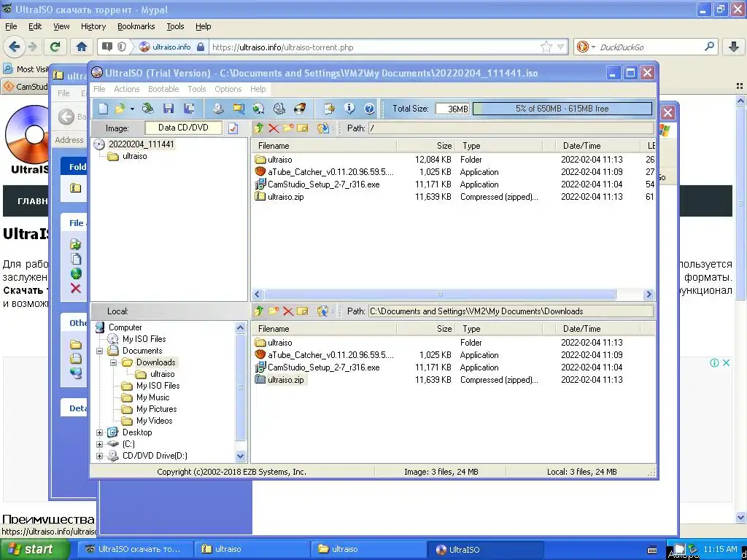
Task: Click the Make CD/DVD Image drive icon
Action: point(217,109)
